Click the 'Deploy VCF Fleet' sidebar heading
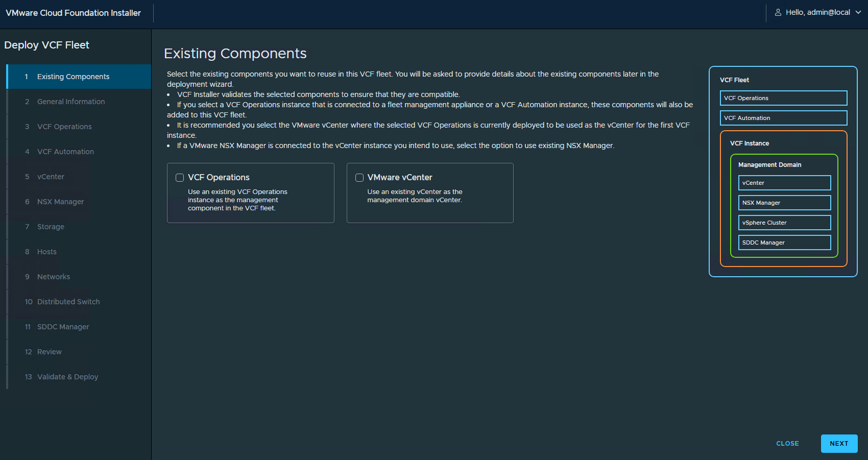868x460 pixels. click(x=47, y=45)
